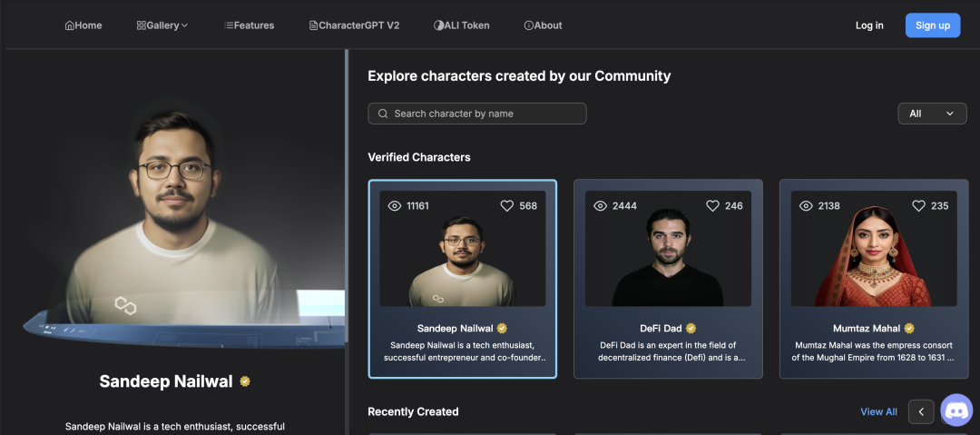Open CharacterGPT V2 menu item
This screenshot has height=435, width=980.
click(355, 25)
